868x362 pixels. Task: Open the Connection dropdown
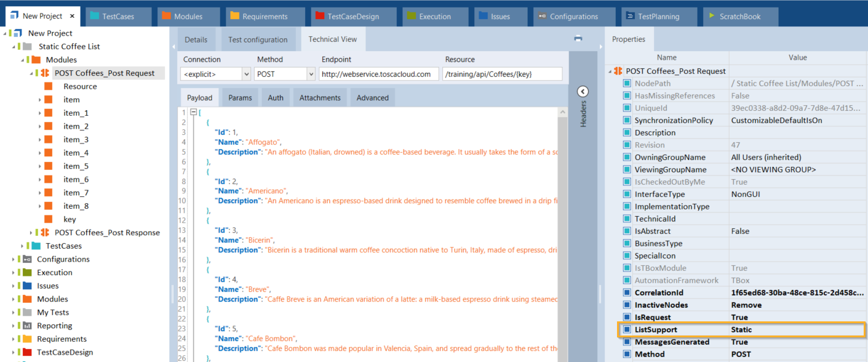click(x=216, y=74)
